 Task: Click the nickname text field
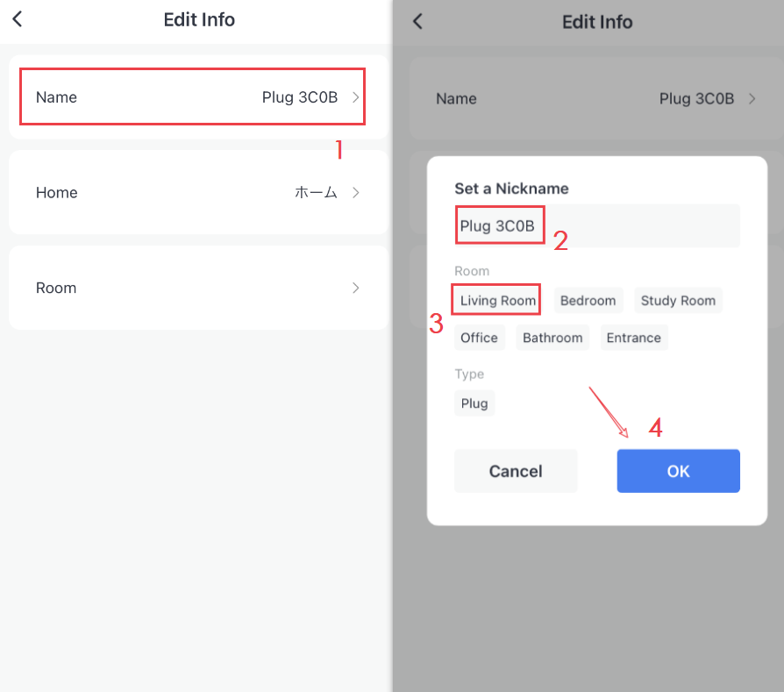pos(596,226)
